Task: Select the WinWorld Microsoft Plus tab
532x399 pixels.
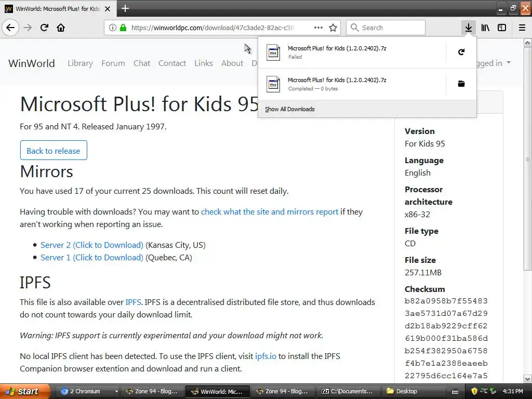Action: (58, 9)
